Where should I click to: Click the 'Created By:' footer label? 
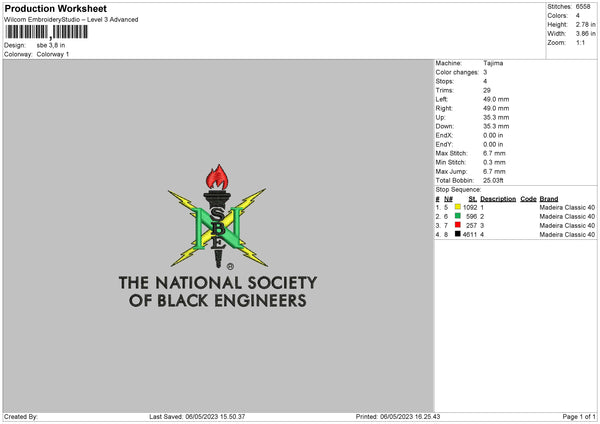coord(21,416)
